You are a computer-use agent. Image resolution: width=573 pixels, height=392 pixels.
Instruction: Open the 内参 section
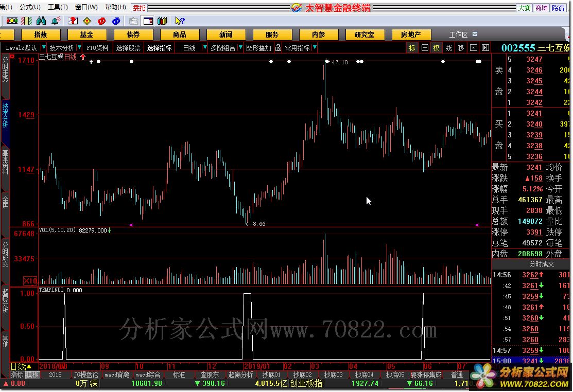318,34
